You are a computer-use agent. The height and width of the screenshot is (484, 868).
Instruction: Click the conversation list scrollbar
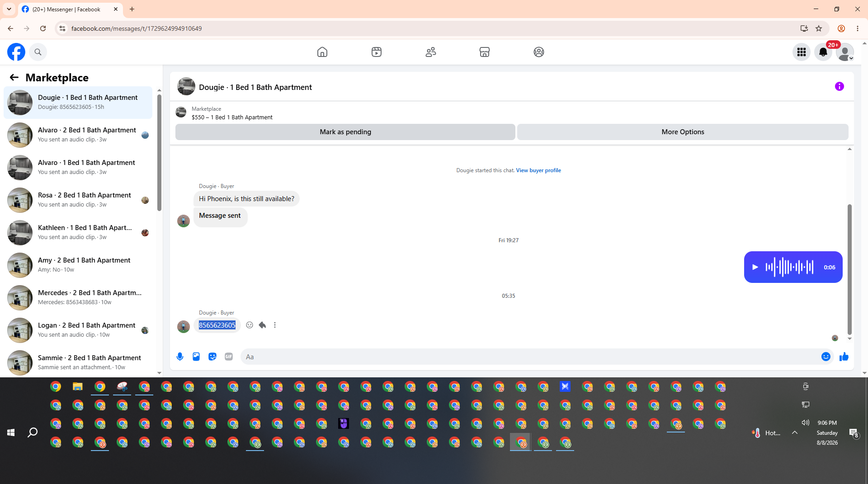click(x=159, y=152)
